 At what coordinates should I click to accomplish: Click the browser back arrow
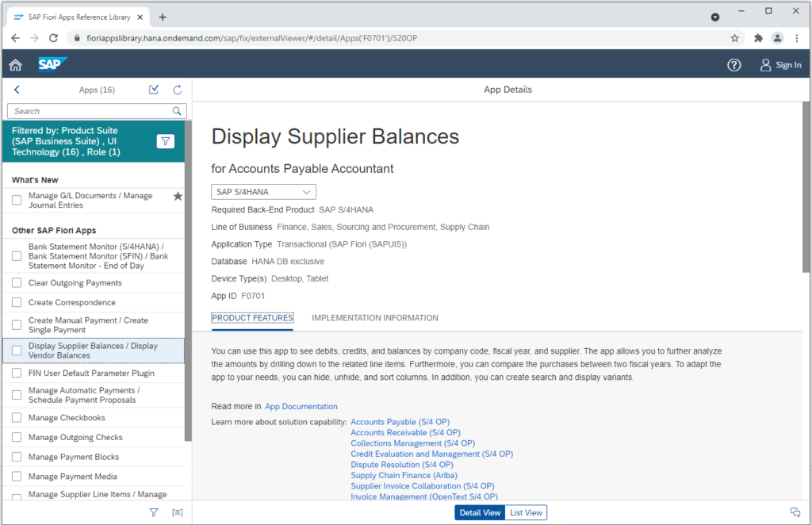click(16, 38)
